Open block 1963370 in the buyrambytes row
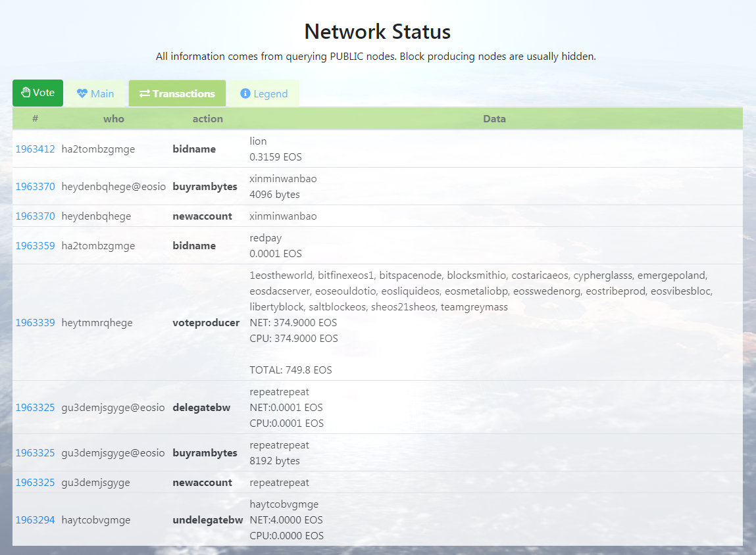 pos(36,187)
